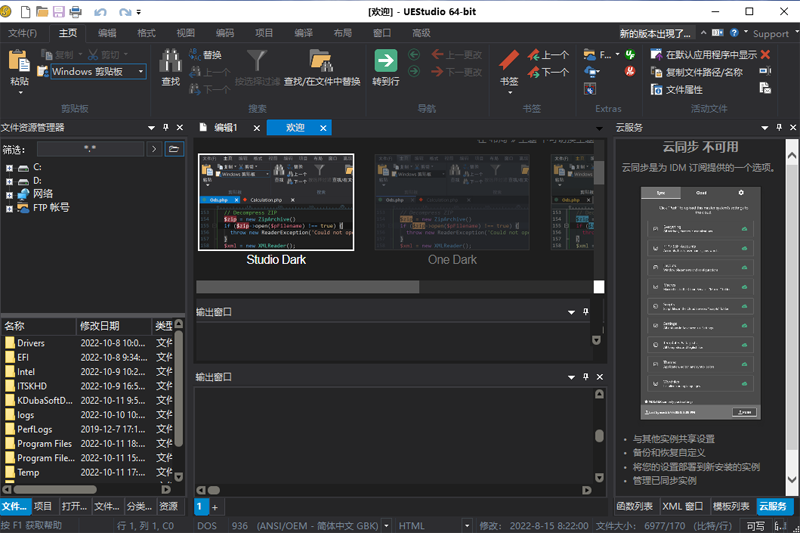Select the One Dark theme thumbnail
This screenshot has height=533, width=800.
[452, 203]
